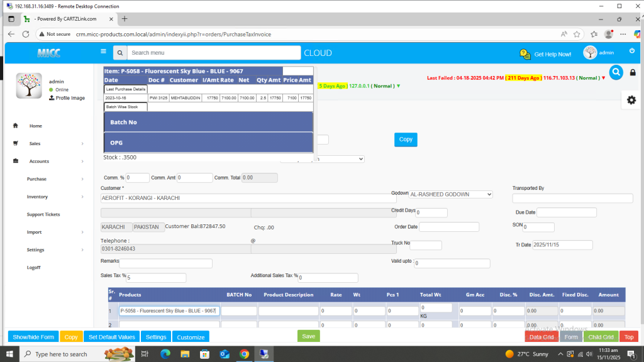Click the Profile Image upload icon
Viewport: 644px width, 362px height.
(52, 98)
